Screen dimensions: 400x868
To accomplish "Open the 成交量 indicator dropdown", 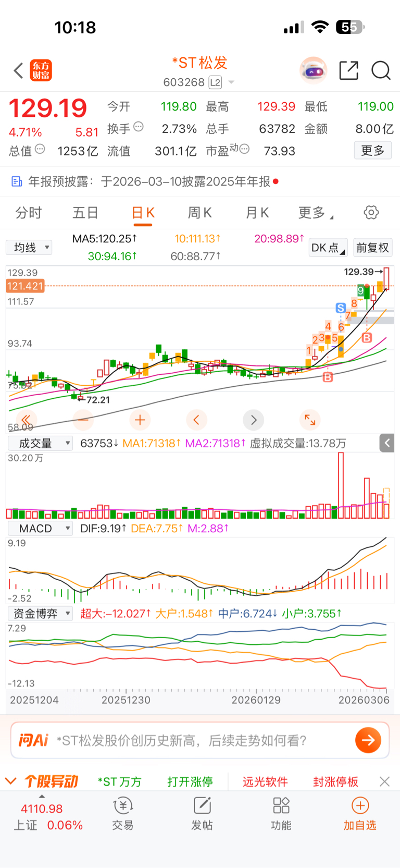I will coord(41,443).
